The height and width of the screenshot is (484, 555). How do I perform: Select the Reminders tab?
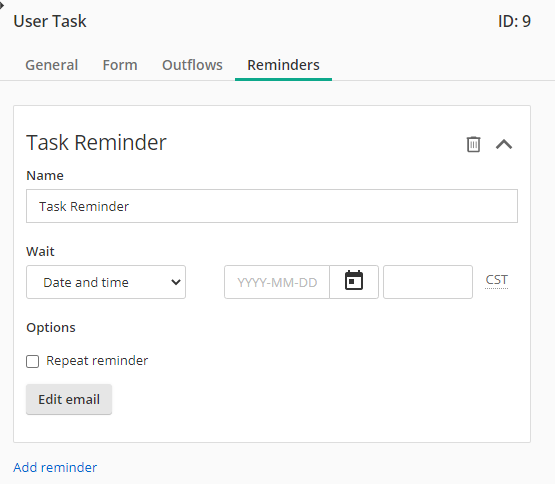[284, 65]
